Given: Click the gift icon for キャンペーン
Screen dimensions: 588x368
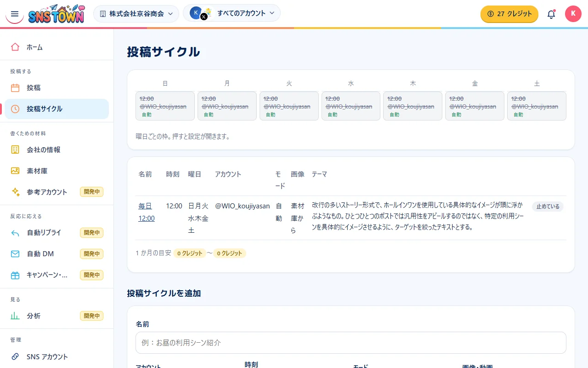Looking at the screenshot, I should pos(15,275).
